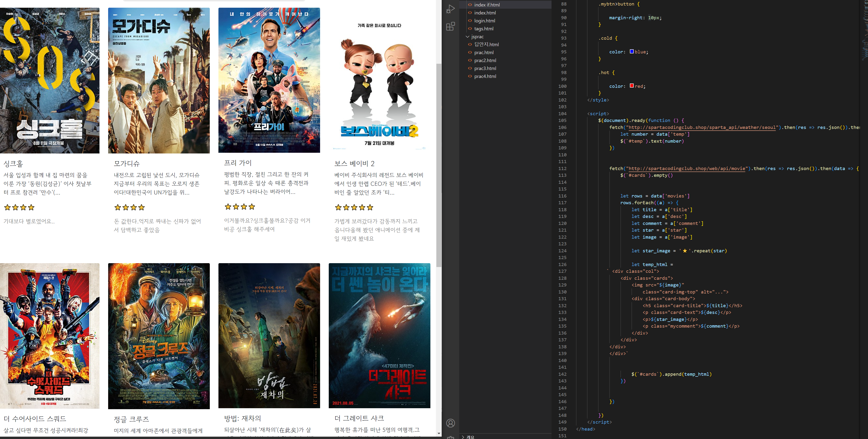Click the card title '싱크홀'
Image resolution: width=868 pixels, height=439 pixels.
[x=13, y=164]
